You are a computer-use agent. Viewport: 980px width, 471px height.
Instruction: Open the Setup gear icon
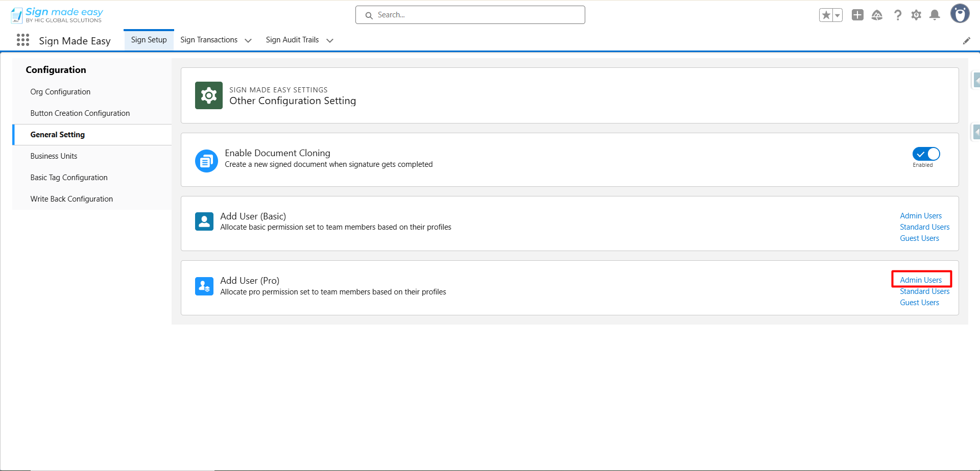(x=916, y=15)
